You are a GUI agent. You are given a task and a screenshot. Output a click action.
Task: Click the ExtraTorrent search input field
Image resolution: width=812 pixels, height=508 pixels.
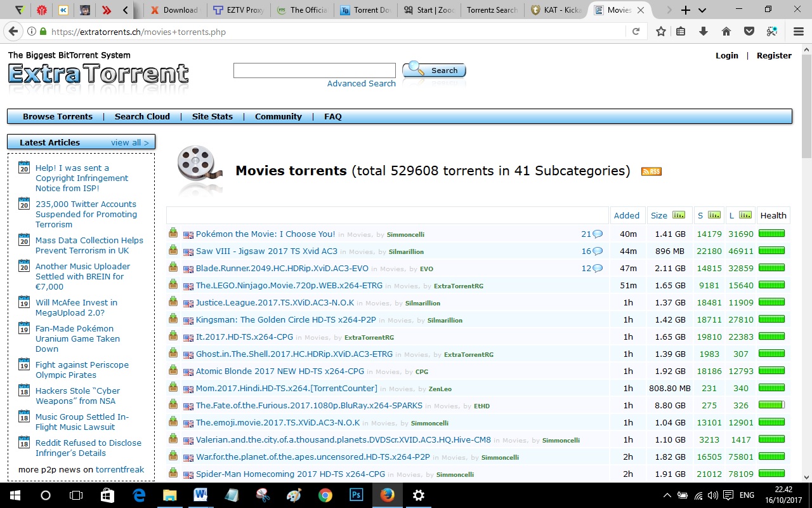point(315,70)
